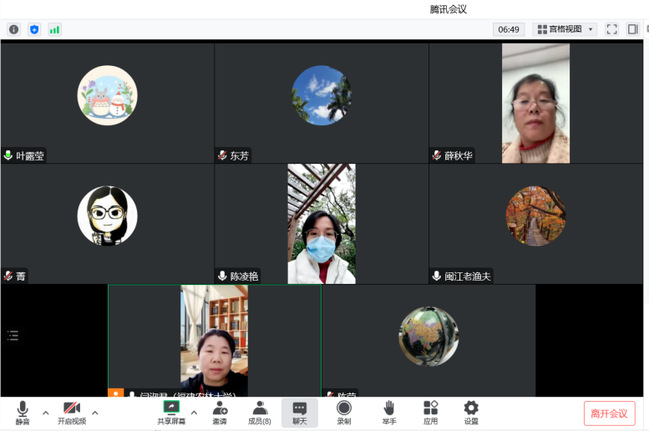Toggle camera with 开启视频 button
This screenshot has height=431, width=649.
(x=71, y=412)
